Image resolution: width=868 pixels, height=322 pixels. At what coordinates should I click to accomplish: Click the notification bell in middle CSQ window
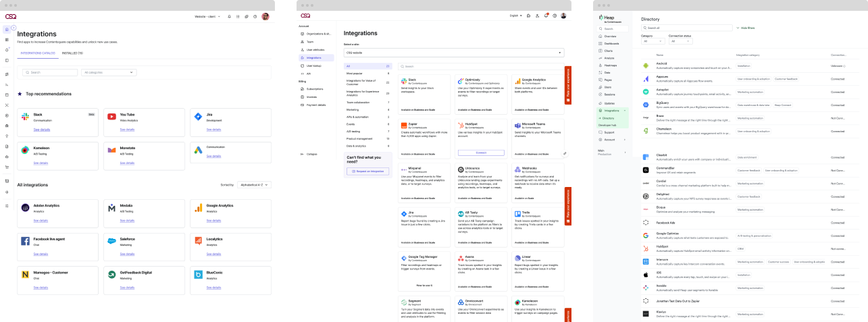coord(546,16)
